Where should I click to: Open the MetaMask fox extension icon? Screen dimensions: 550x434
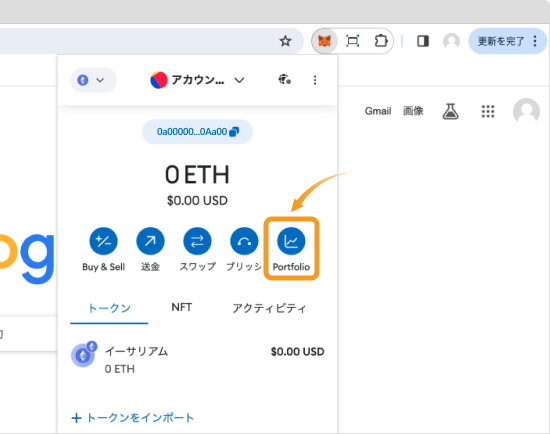pos(324,41)
